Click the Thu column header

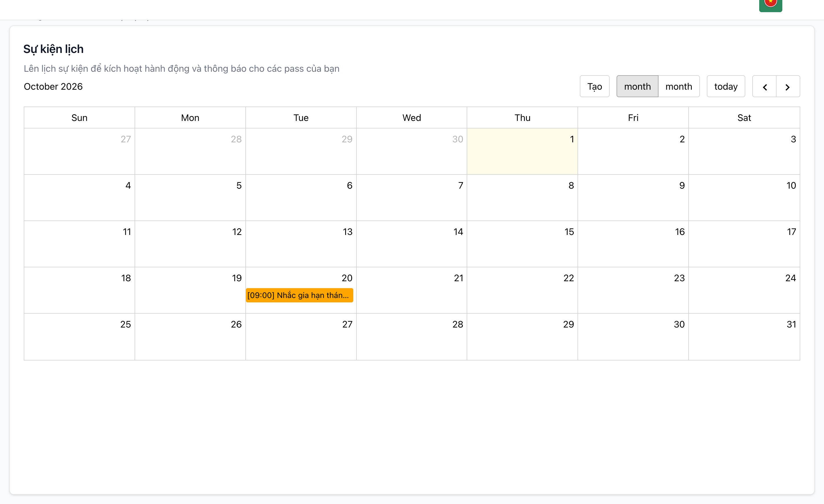[x=522, y=118]
